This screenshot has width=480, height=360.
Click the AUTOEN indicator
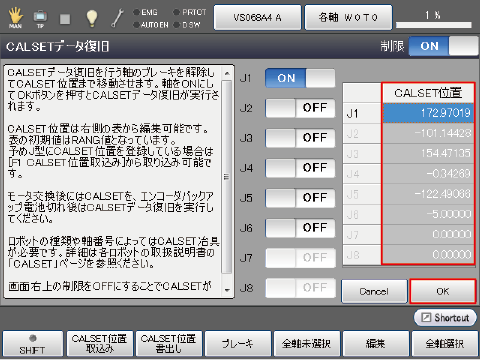tap(151, 25)
